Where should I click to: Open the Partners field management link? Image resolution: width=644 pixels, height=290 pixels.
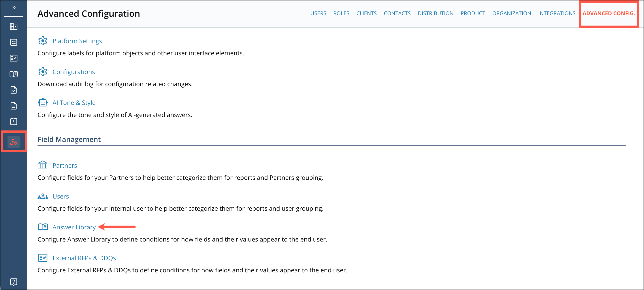coord(64,165)
